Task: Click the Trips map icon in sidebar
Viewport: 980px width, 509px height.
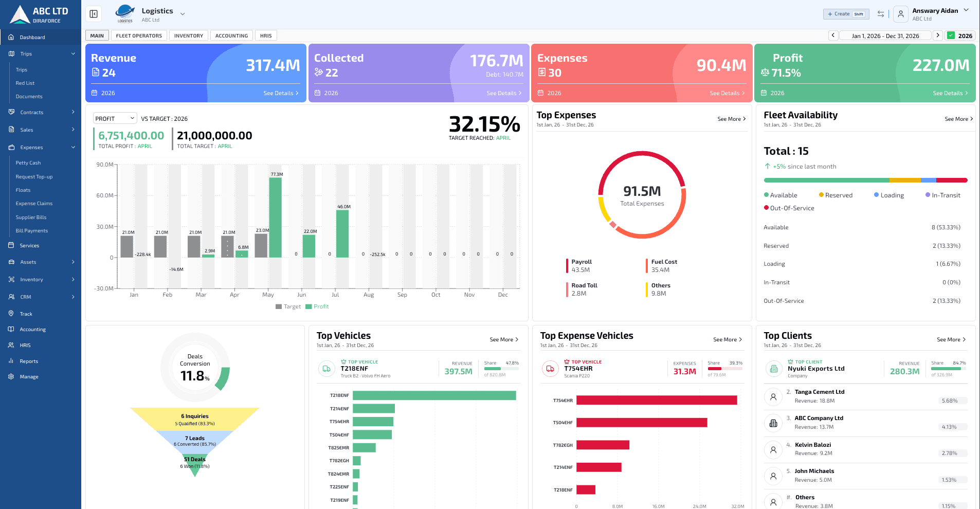Action: (11, 53)
